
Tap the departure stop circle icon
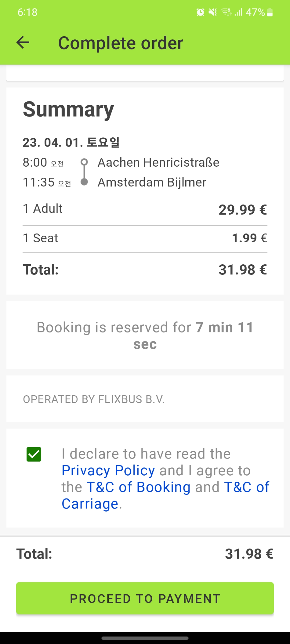[84, 162]
